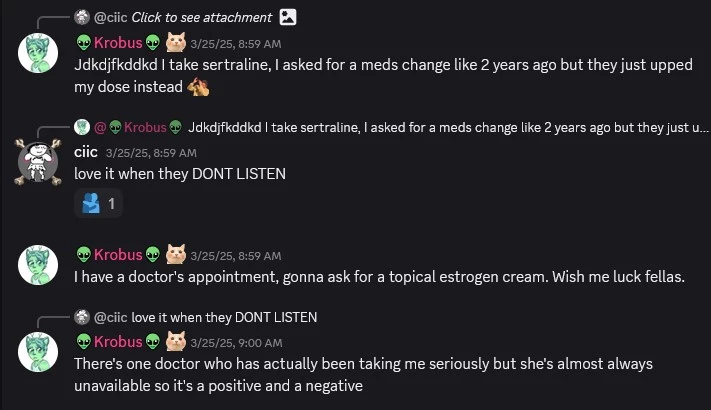This screenshot has width=711, height=410.
Task: Click small ciic avatar in the bottom reply preview
Action: pos(82,317)
